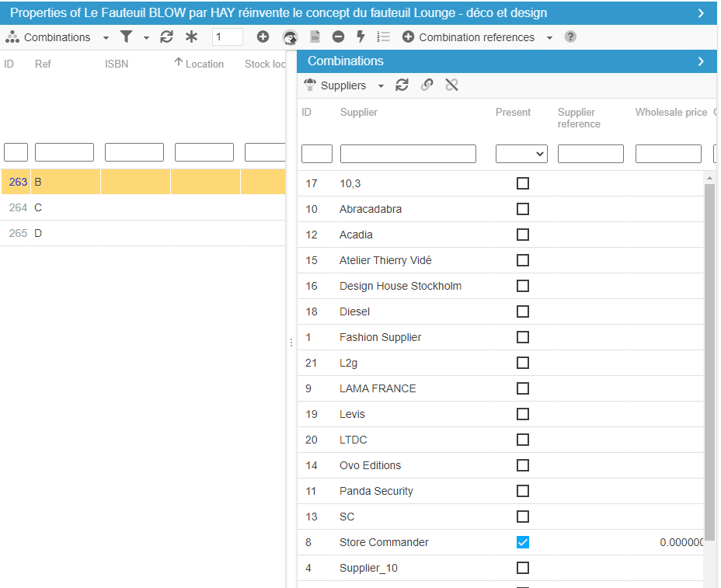The height and width of the screenshot is (588, 721).
Task: Select combination row 264 C
Action: click(x=37, y=207)
